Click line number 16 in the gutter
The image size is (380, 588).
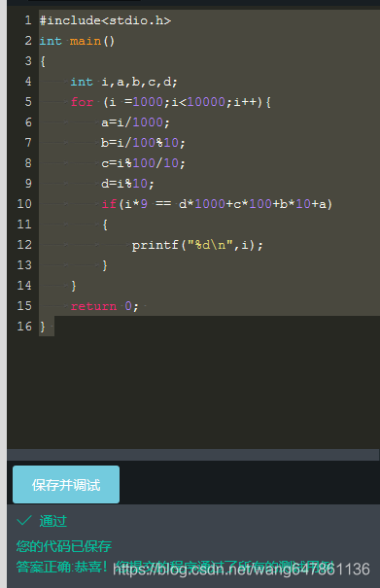pyautogui.click(x=24, y=327)
